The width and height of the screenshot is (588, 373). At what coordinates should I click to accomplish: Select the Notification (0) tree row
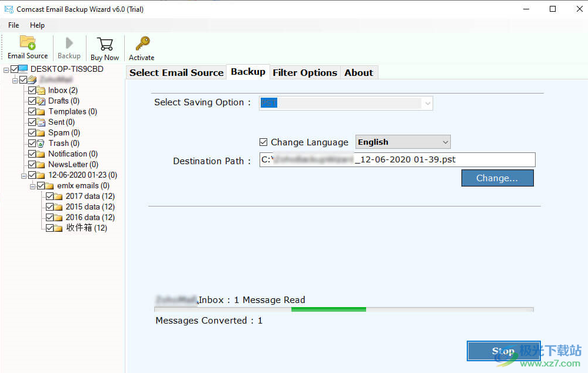(x=73, y=154)
